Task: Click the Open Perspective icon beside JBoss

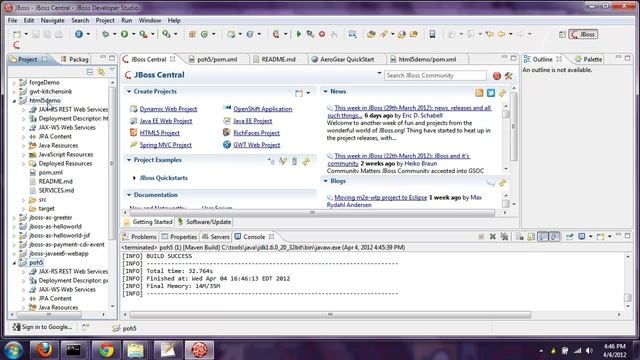Action: tap(562, 35)
